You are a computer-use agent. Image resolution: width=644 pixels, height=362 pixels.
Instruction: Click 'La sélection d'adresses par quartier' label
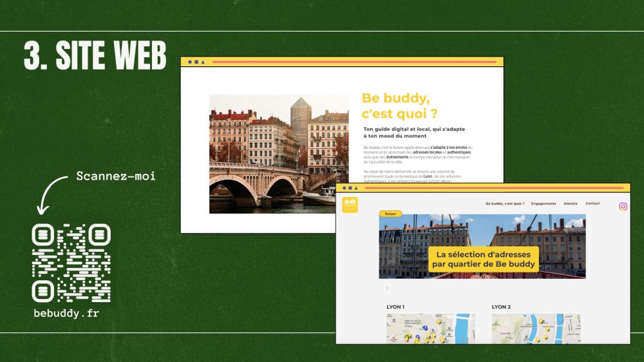[484, 260]
